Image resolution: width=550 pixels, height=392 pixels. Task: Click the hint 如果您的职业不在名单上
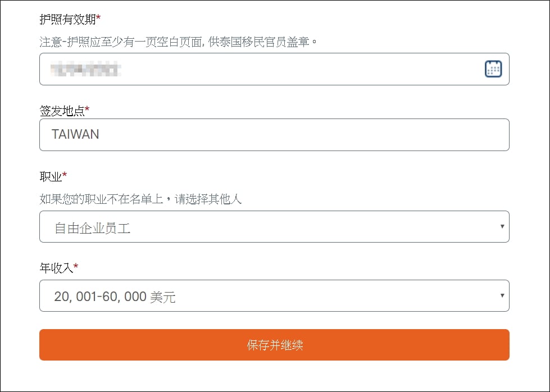coord(101,199)
